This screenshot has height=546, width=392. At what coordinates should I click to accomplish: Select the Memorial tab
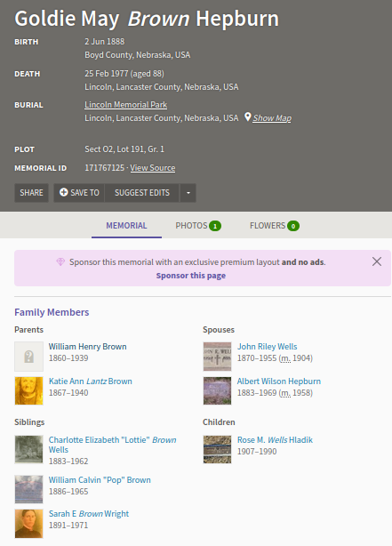(126, 226)
